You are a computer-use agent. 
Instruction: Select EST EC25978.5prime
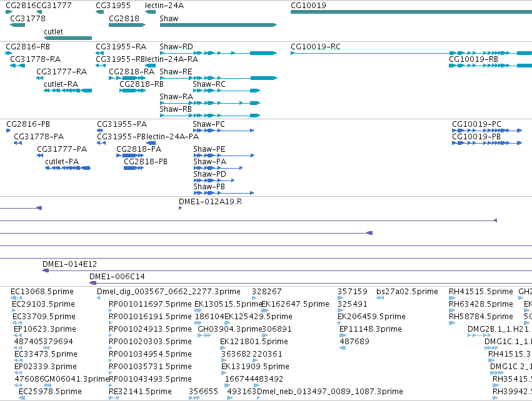pos(22,398)
